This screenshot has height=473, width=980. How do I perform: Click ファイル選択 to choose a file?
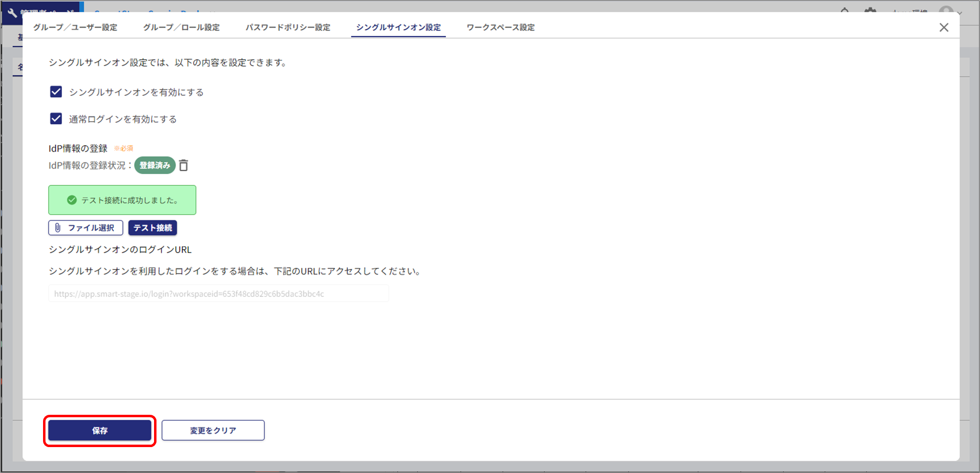point(86,228)
